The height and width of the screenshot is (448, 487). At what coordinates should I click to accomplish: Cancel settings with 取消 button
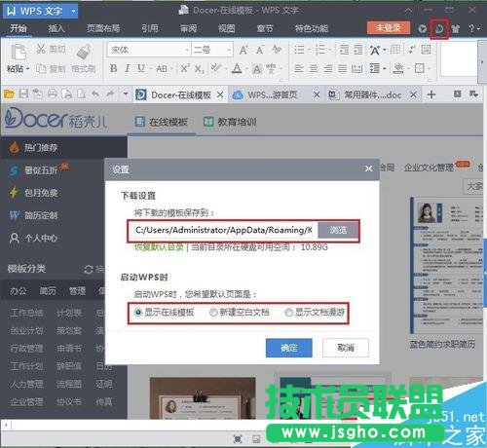click(346, 348)
